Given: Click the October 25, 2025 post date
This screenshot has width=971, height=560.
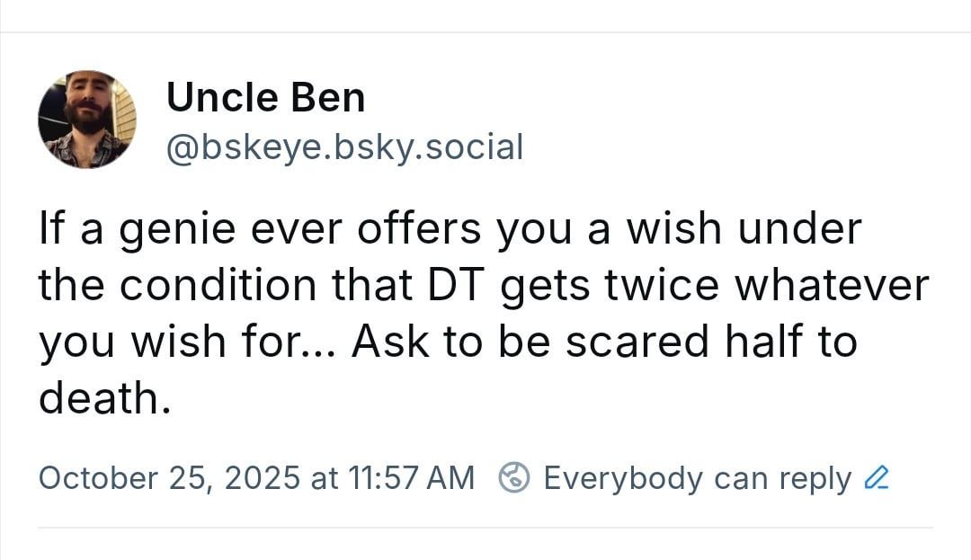Looking at the screenshot, I should [x=168, y=477].
